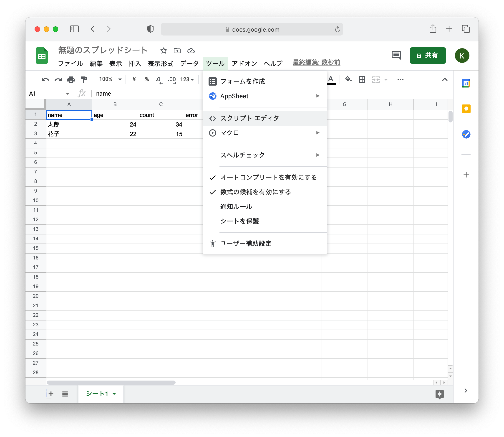Choose フォームを作成 menu item
This screenshot has height=437, width=504.
[x=265, y=81]
